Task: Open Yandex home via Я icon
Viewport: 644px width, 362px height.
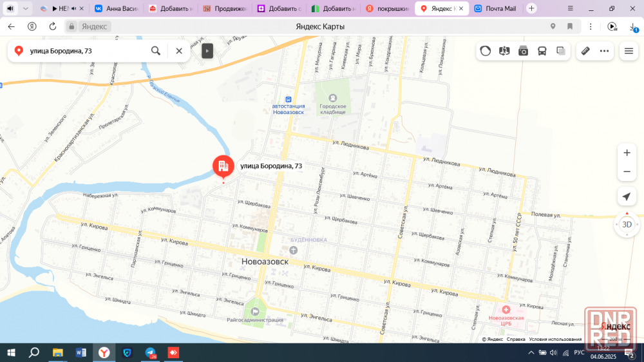Action: (x=32, y=26)
